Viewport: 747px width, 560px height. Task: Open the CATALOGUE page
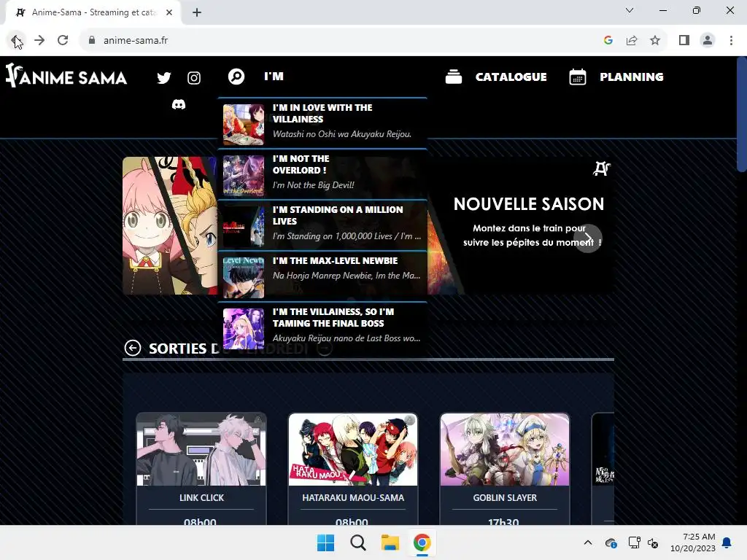pos(511,77)
